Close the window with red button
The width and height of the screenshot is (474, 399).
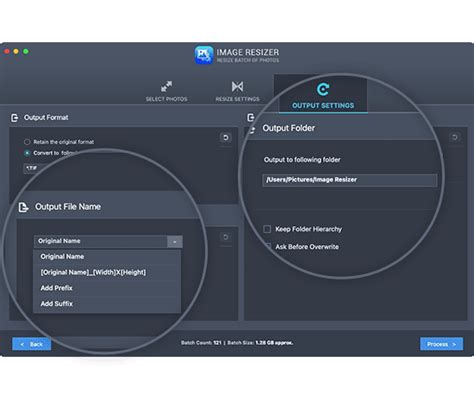coord(7,51)
